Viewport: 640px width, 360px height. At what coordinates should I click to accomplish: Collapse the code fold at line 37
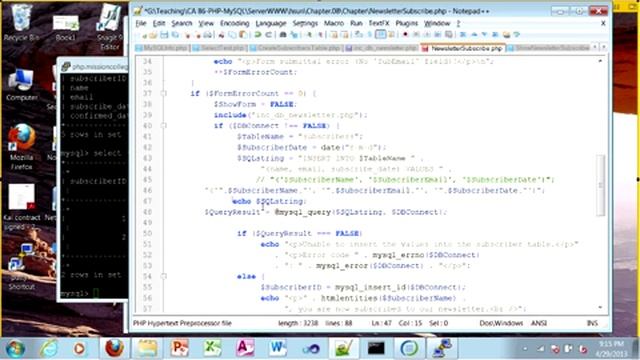pos(164,93)
